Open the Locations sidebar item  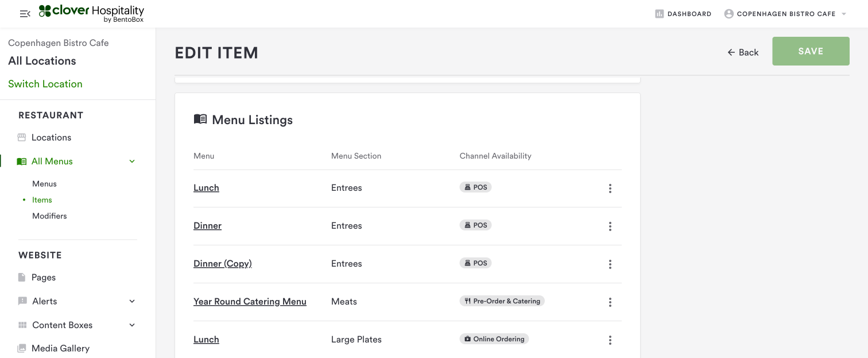[x=51, y=137]
